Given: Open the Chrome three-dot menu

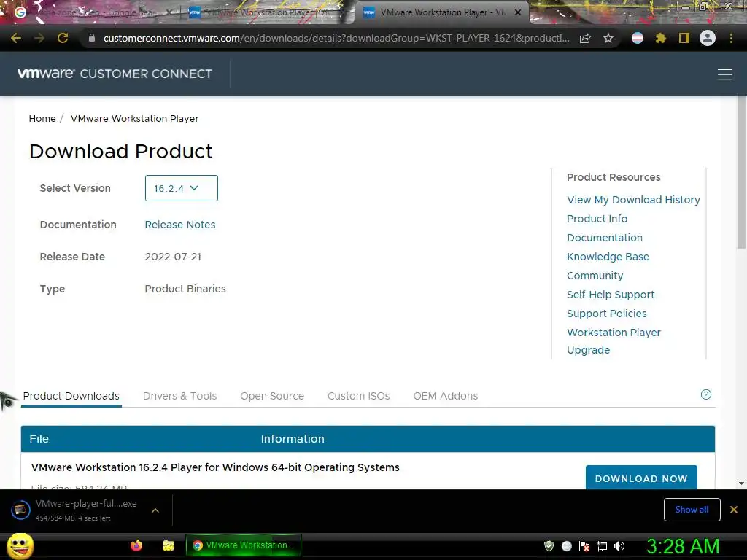Looking at the screenshot, I should [731, 38].
